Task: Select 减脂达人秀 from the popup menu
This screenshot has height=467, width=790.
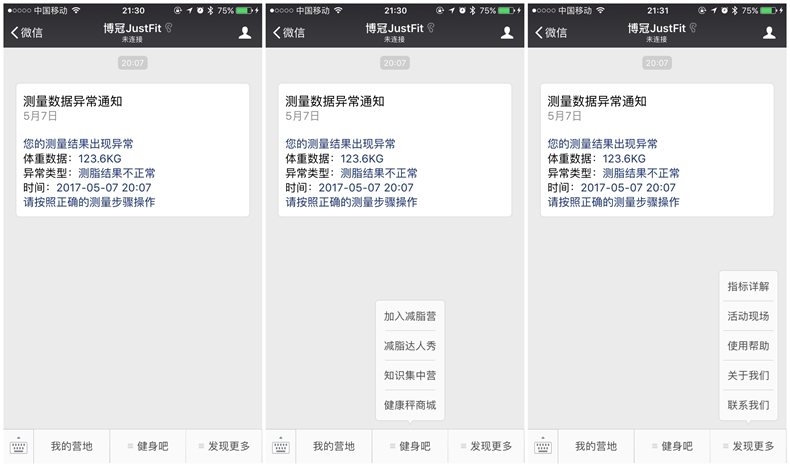Action: point(410,346)
